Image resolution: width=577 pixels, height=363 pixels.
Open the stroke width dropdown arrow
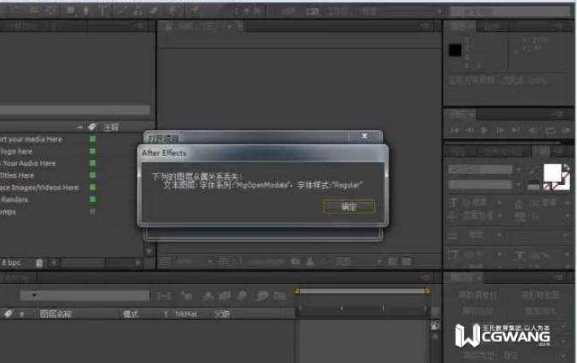pos(499,235)
